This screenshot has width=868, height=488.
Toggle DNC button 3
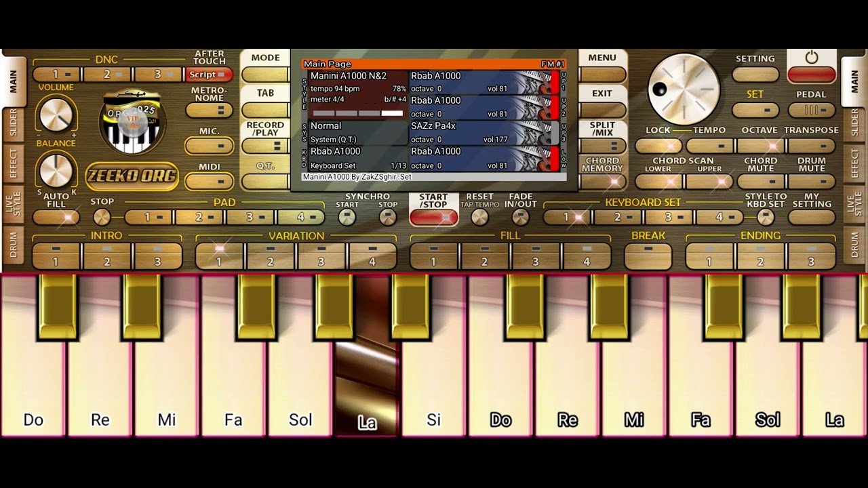coord(158,75)
